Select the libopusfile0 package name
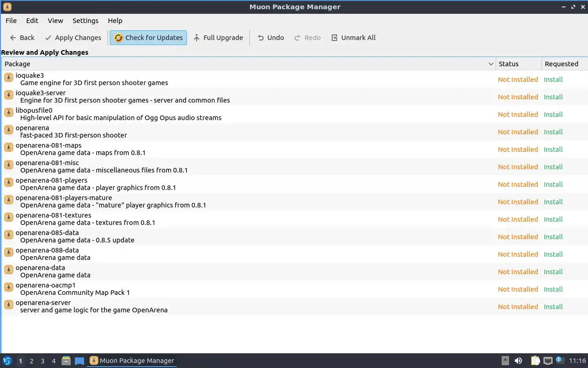The image size is (588, 368). (34, 110)
